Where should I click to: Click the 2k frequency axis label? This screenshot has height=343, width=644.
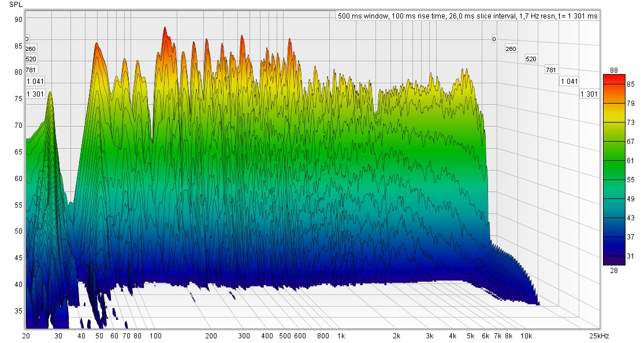(397, 335)
